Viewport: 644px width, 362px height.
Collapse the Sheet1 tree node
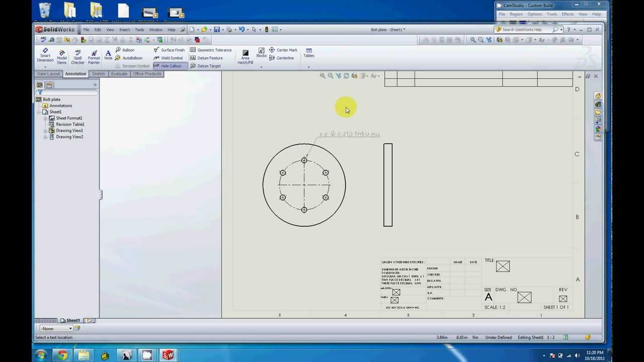coord(39,112)
